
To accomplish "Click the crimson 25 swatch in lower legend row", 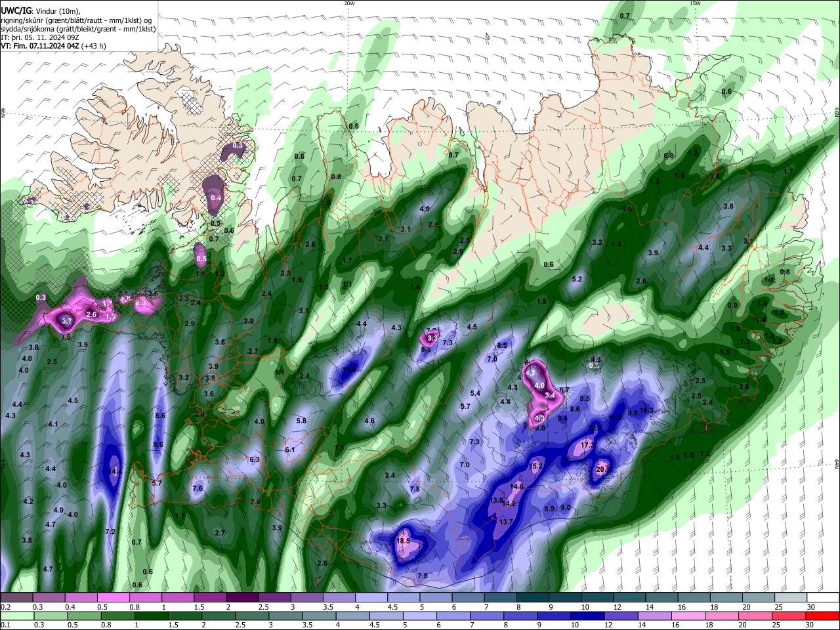I will coord(788,616).
